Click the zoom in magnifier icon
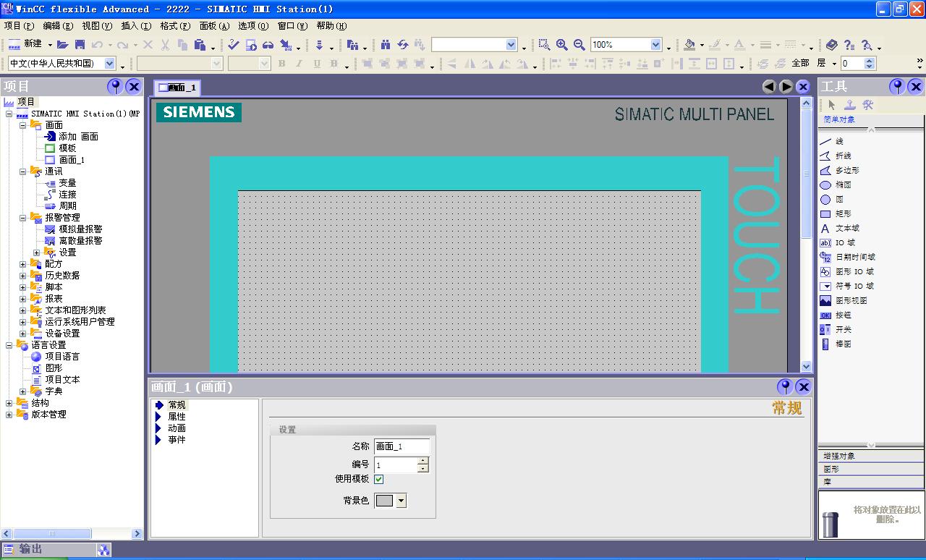Screen dimensions: 926x560 [561, 45]
